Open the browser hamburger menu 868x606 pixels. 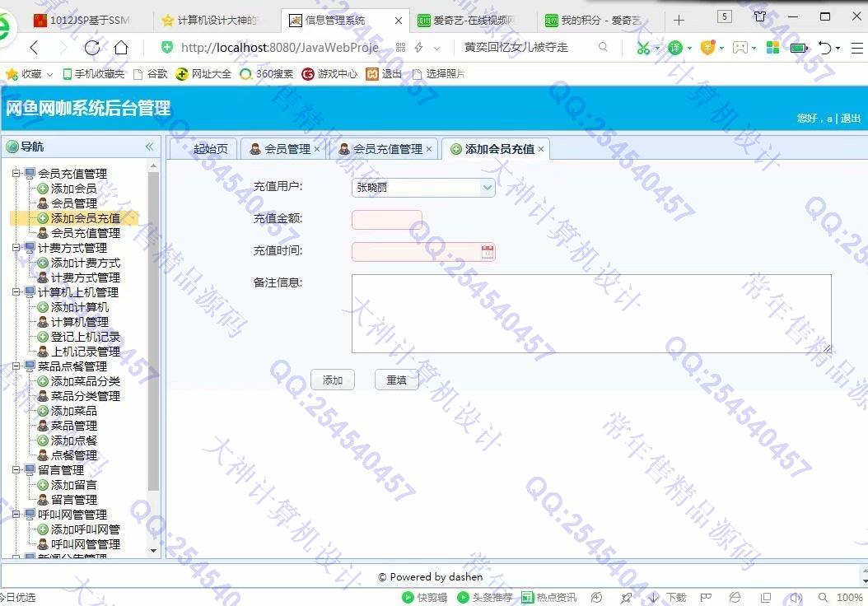point(857,48)
